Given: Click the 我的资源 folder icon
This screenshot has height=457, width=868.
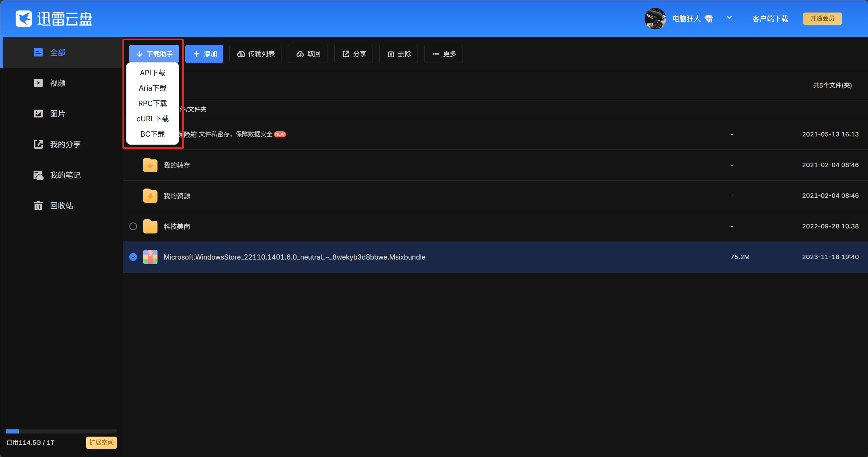Looking at the screenshot, I should [150, 196].
